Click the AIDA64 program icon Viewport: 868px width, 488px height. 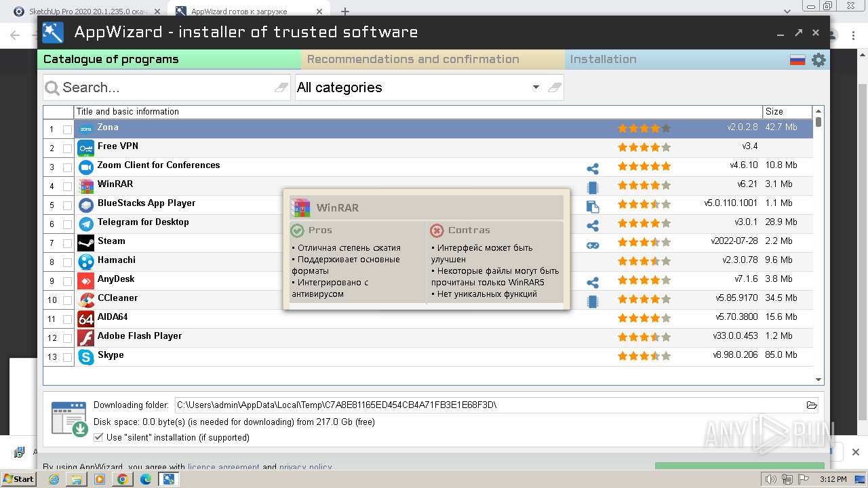(86, 319)
